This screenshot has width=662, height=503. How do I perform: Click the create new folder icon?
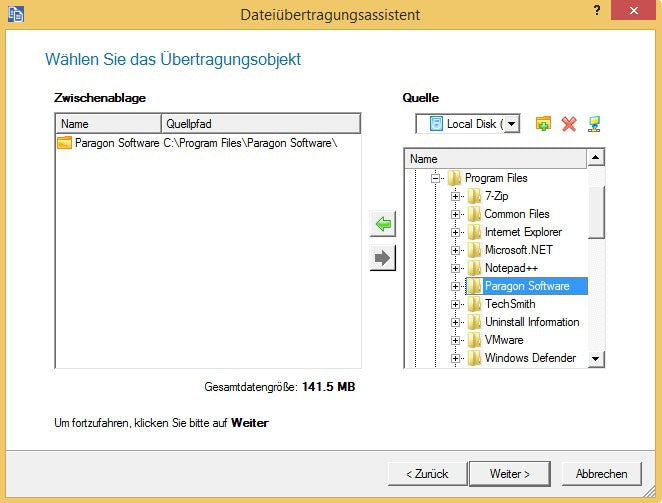pos(543,124)
